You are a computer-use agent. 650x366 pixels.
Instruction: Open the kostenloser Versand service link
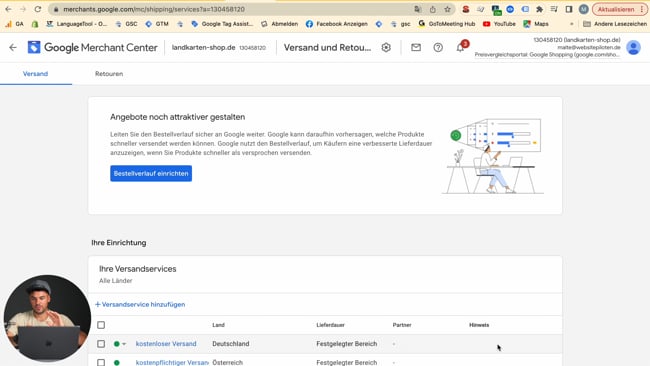[x=166, y=344]
